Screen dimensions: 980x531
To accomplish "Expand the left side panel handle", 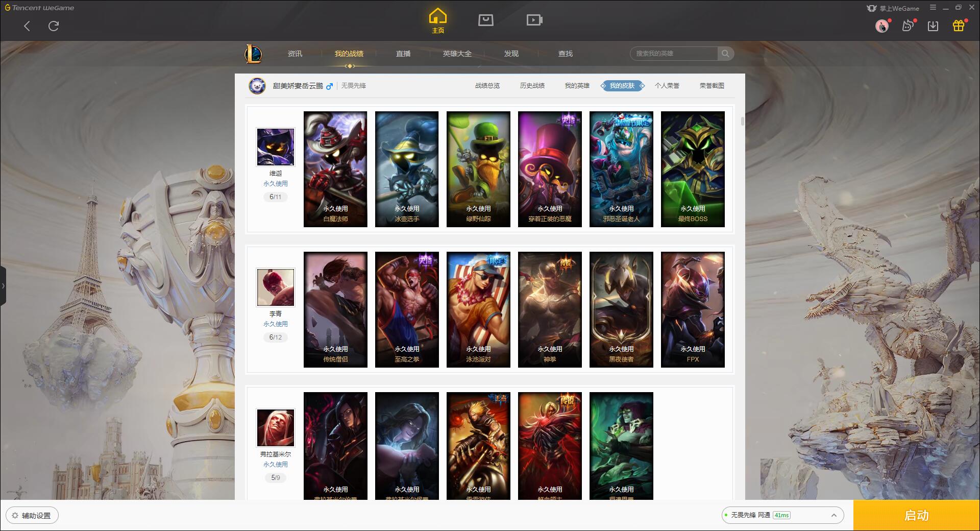I will [x=3, y=286].
